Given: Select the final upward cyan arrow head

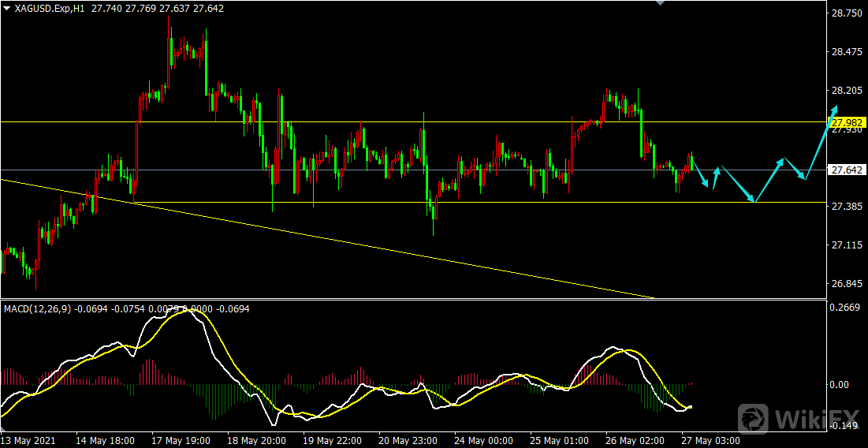Looking at the screenshot, I should [x=834, y=111].
